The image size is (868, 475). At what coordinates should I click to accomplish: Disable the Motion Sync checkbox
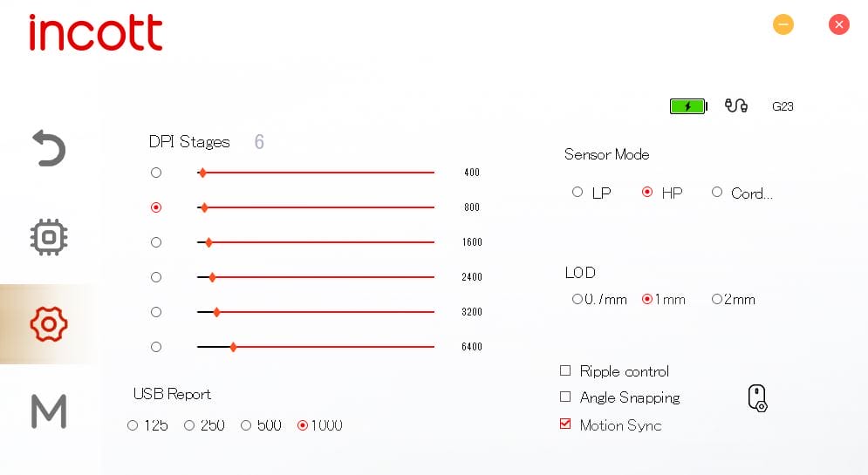[565, 424]
